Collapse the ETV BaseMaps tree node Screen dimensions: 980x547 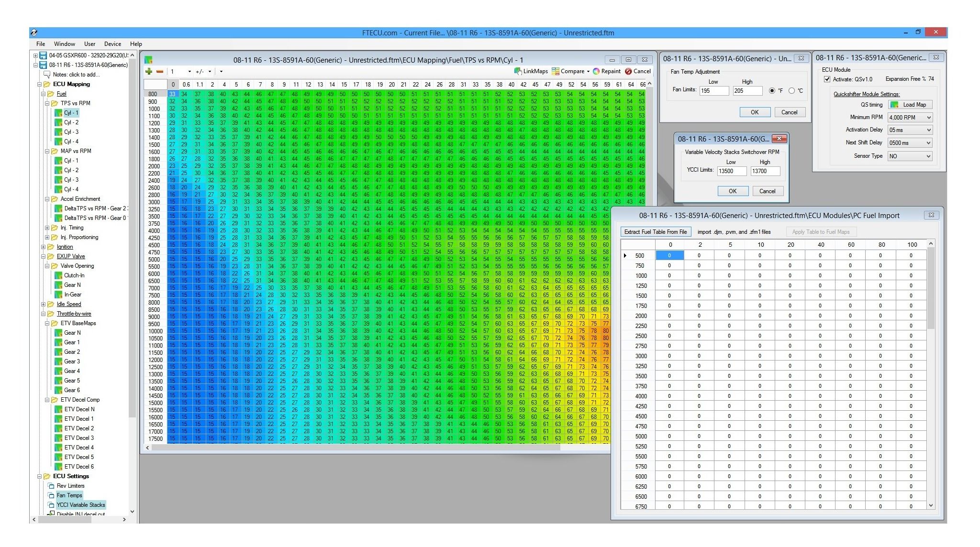pos(47,323)
